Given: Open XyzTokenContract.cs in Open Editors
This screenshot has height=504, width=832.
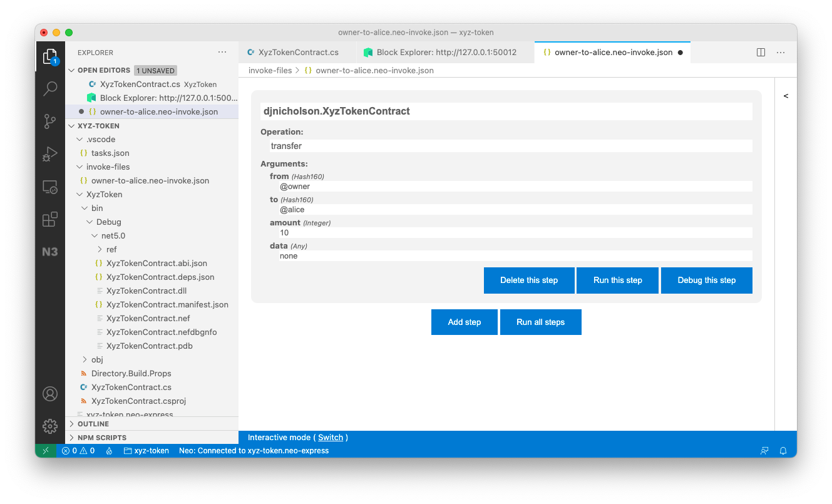Looking at the screenshot, I should [152, 84].
